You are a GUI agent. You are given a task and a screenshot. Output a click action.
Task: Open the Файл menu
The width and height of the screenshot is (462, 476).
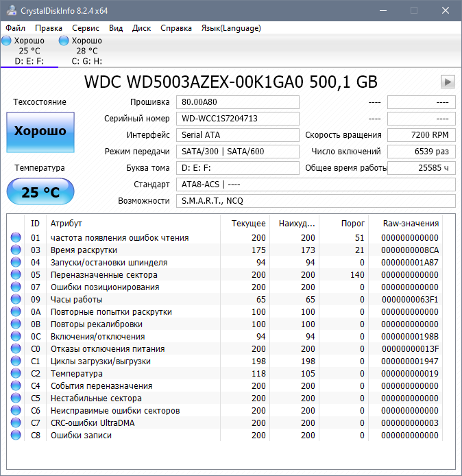[16, 28]
